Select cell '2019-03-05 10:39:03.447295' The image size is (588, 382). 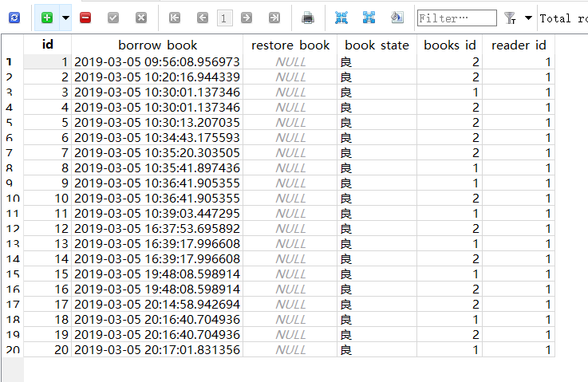pos(157,213)
